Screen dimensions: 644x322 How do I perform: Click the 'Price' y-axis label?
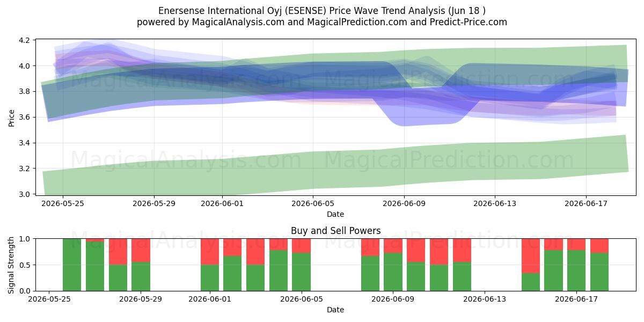click(12, 117)
